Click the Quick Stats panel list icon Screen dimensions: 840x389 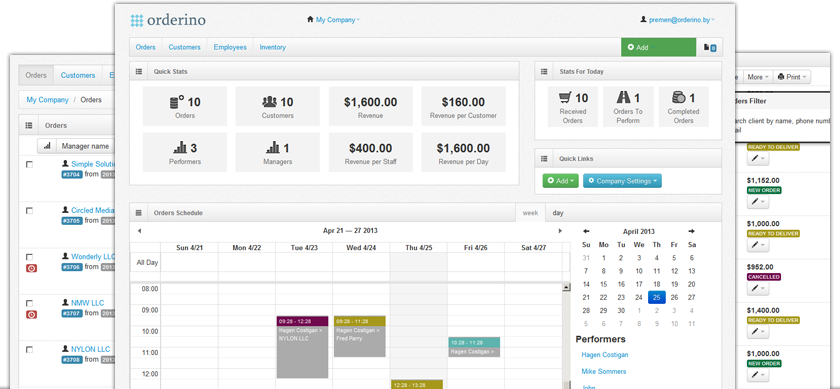139,71
